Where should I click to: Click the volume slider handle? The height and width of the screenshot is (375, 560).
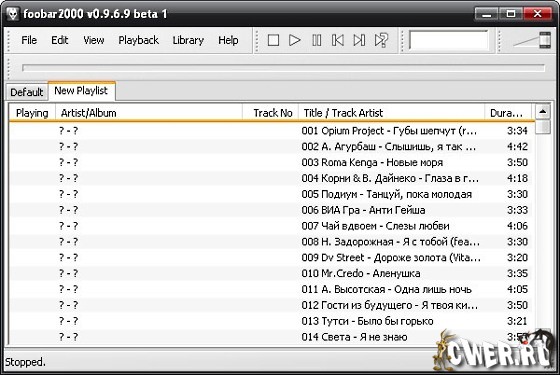pyautogui.click(x=545, y=40)
